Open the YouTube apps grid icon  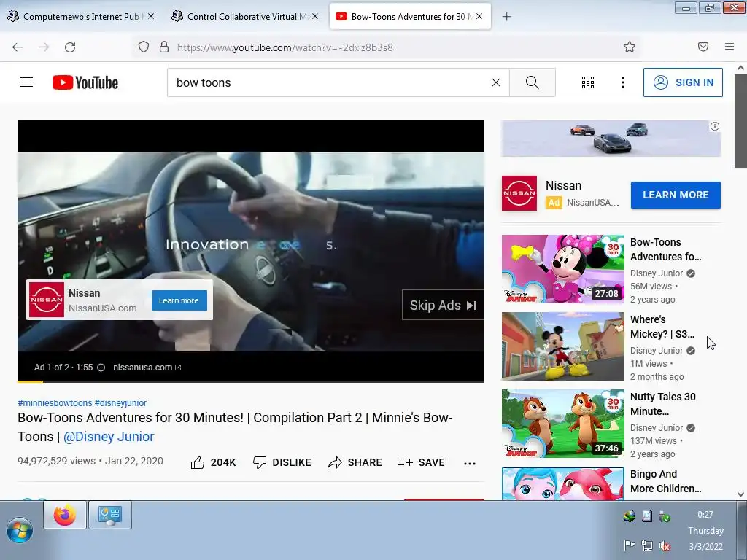[x=588, y=82]
